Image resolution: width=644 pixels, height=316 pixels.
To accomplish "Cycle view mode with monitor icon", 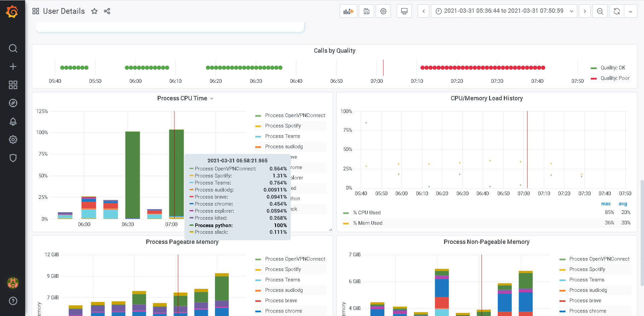I will click(x=404, y=11).
